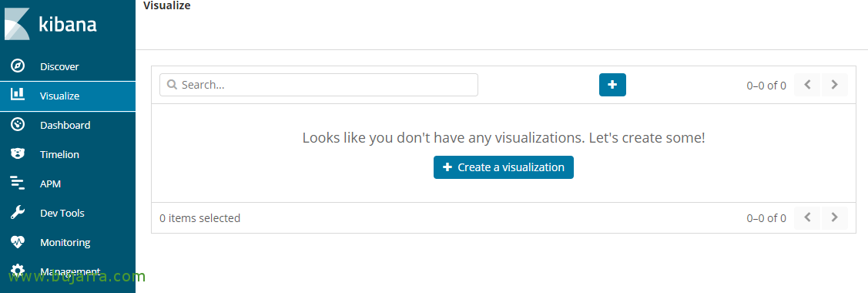This screenshot has width=868, height=293.
Task: Go to previous page in top pagination
Action: click(x=808, y=85)
